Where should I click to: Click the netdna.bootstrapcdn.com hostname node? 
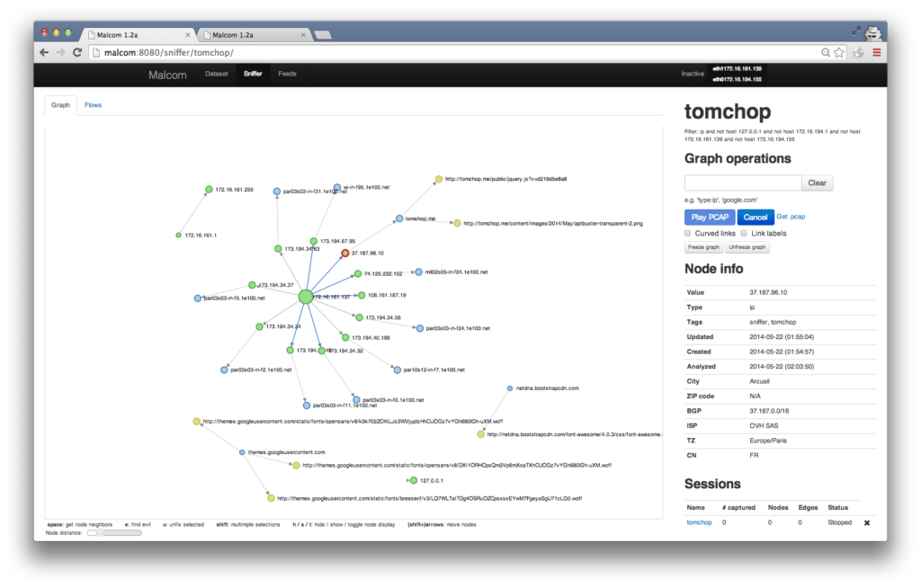[511, 388]
